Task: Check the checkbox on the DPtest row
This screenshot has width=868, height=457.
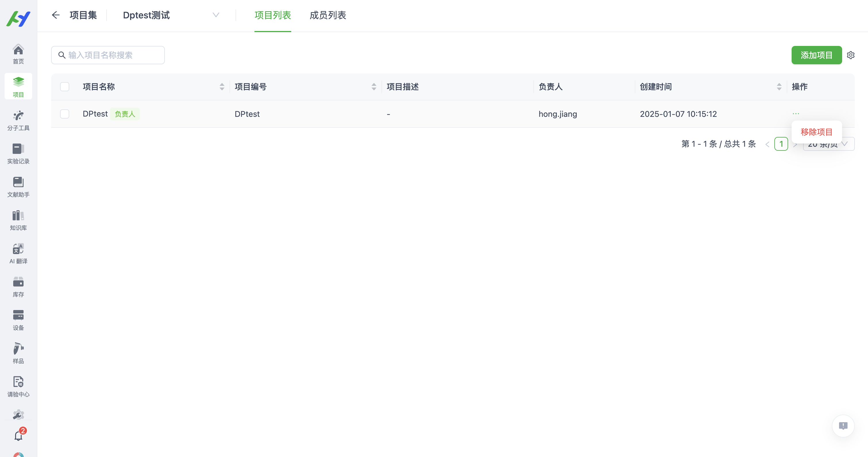Action: pos(64,114)
